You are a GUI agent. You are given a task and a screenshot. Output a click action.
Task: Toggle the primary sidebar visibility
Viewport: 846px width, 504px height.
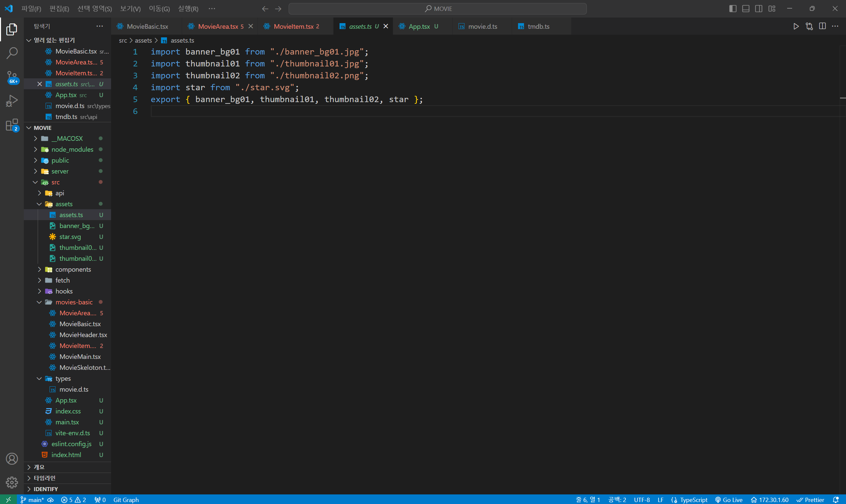tap(733, 9)
